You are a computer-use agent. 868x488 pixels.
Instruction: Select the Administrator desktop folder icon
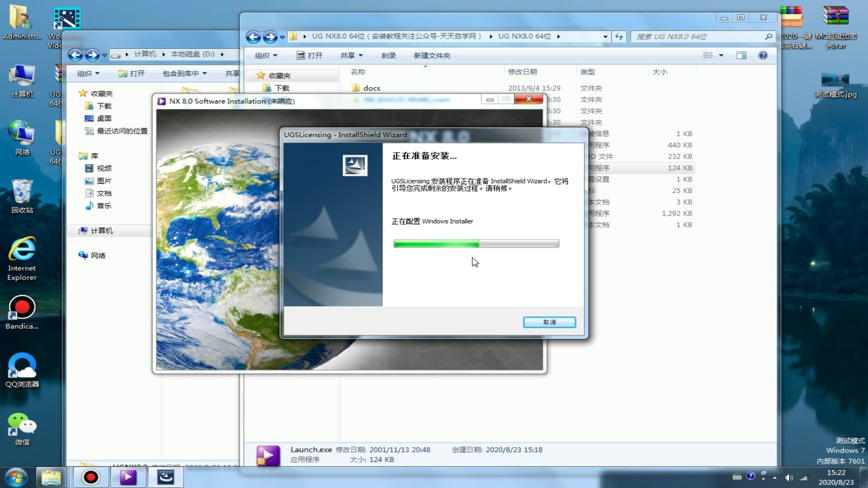click(22, 22)
